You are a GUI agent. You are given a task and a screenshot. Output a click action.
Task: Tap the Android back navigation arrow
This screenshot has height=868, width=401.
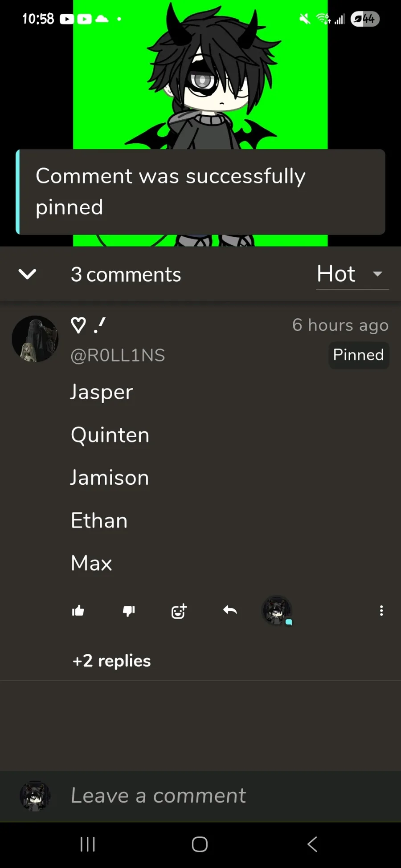(x=312, y=844)
